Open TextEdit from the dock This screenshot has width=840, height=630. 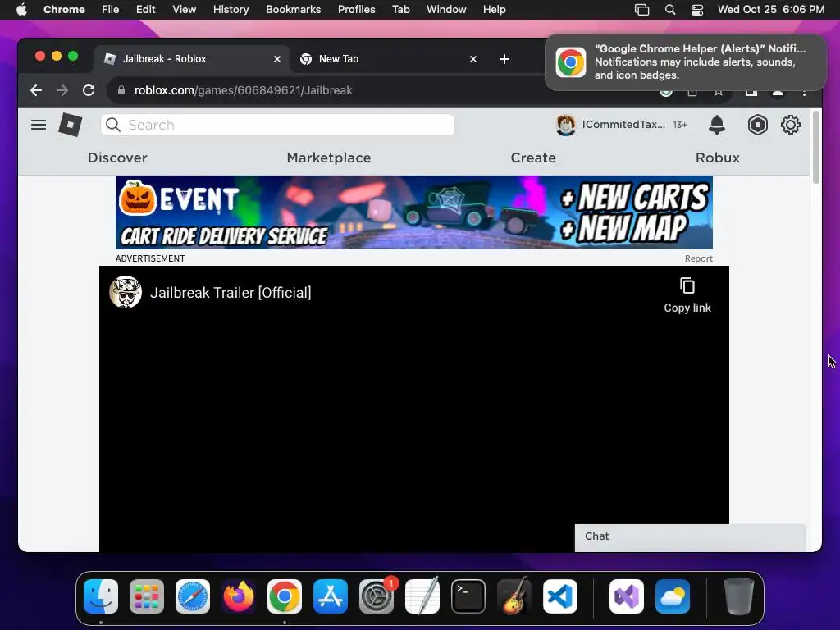[x=422, y=596]
